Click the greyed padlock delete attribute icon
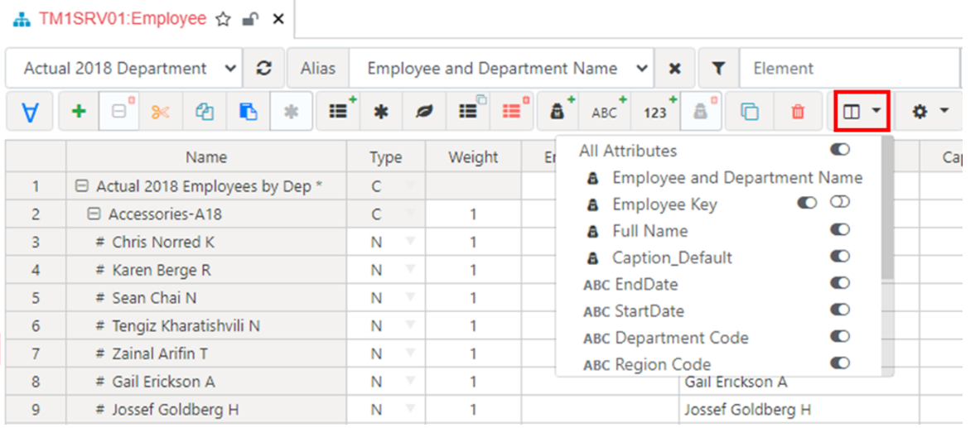Viewport: 980px width, 428px height. tap(701, 112)
